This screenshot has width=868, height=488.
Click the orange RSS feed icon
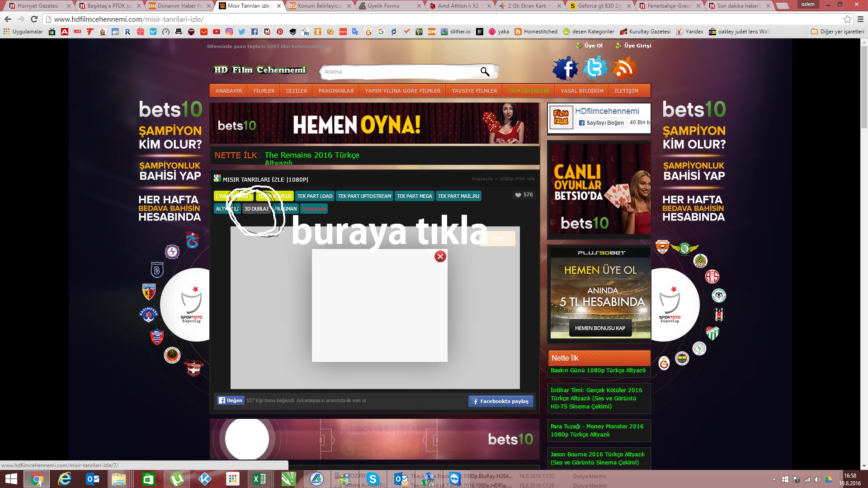coord(624,69)
